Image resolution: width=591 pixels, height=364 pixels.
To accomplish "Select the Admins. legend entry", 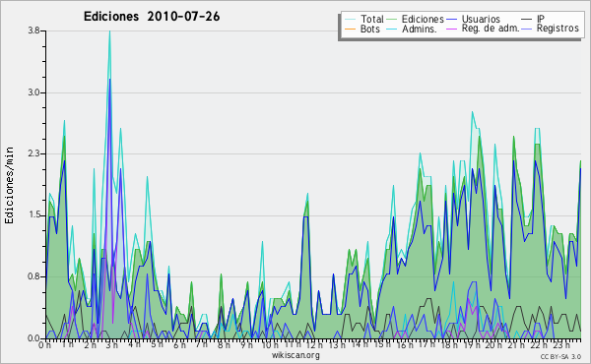I will (x=412, y=29).
